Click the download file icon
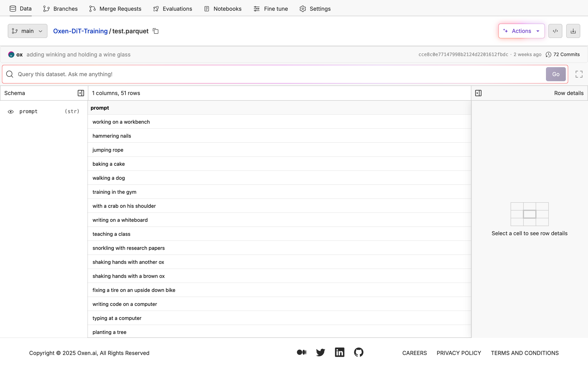Viewport: 588px width, 368px height. point(573,31)
